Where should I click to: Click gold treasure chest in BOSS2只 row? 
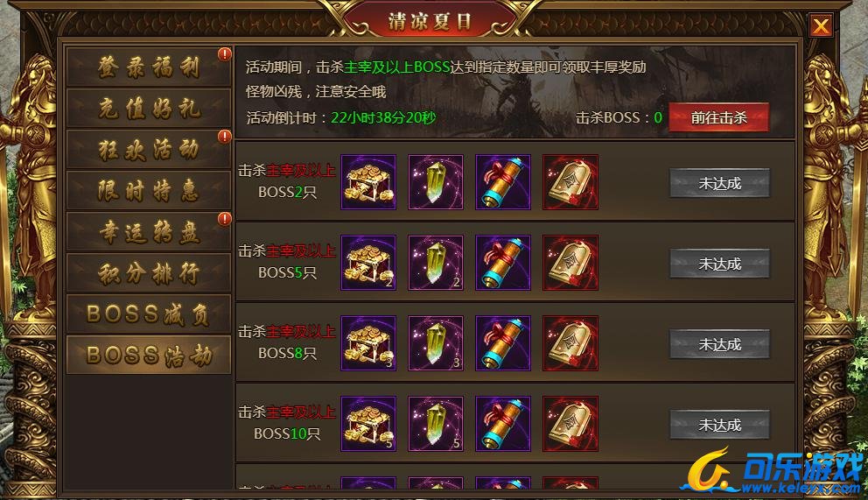point(368,182)
